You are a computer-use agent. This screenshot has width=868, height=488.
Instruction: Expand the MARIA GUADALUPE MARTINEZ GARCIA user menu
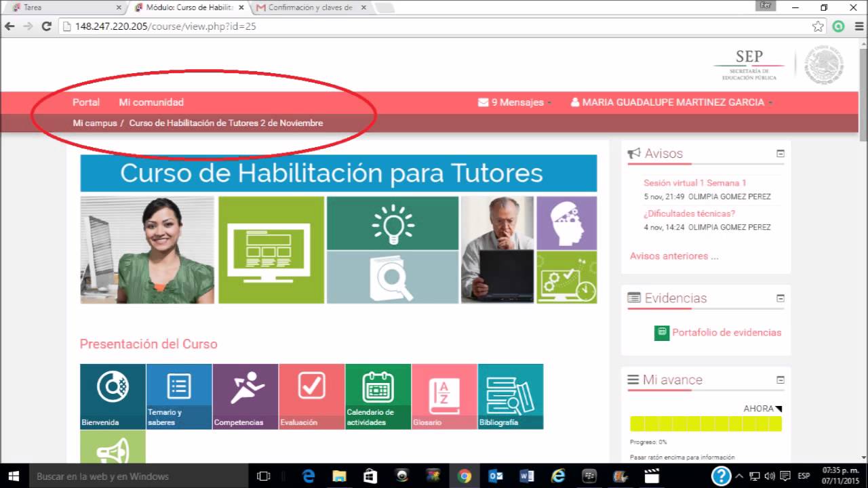672,102
